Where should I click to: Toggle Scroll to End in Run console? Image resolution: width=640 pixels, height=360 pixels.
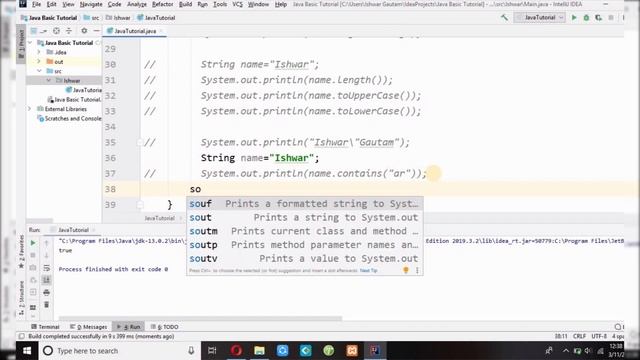tap(47, 280)
